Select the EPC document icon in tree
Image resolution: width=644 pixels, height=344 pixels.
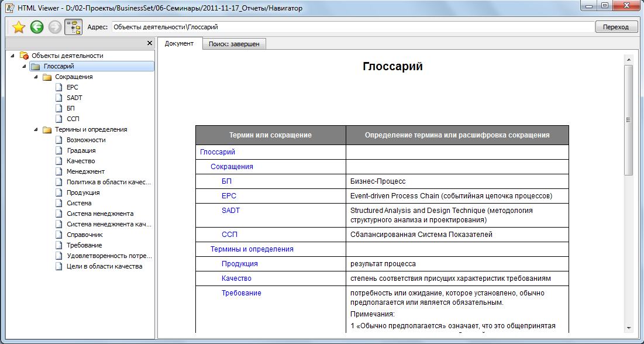[x=58, y=87]
